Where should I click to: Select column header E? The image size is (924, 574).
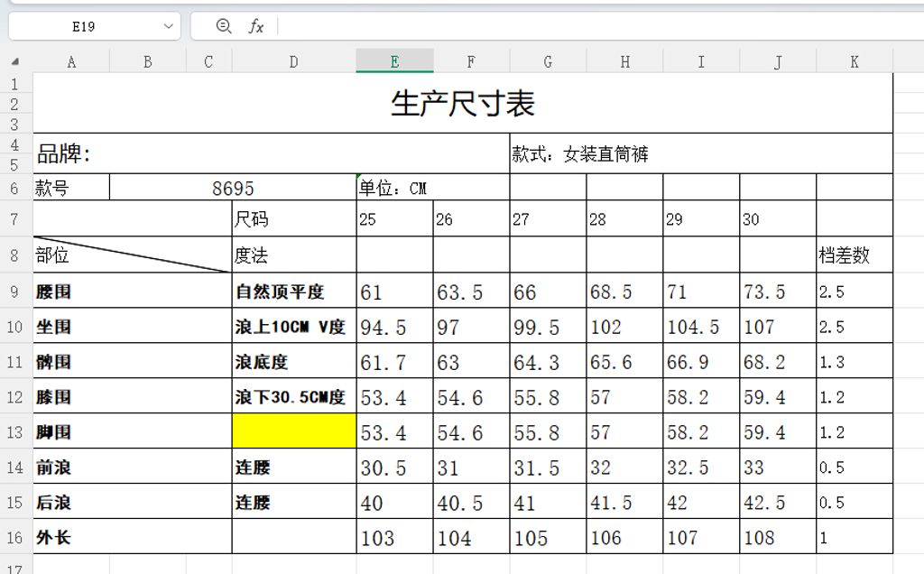pyautogui.click(x=393, y=61)
